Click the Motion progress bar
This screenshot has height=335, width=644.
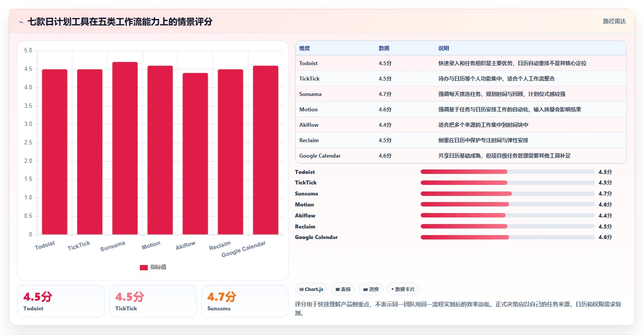pos(508,205)
